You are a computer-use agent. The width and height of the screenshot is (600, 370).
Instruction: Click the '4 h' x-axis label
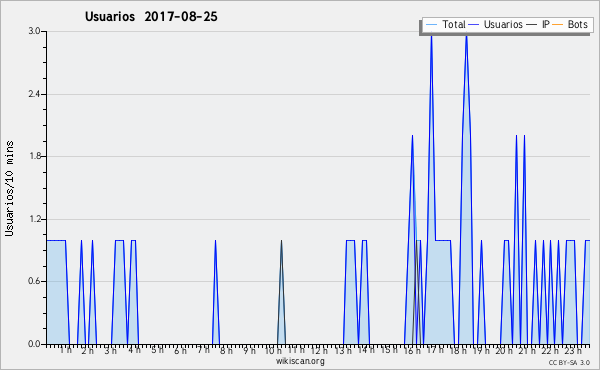pyautogui.click(x=135, y=350)
